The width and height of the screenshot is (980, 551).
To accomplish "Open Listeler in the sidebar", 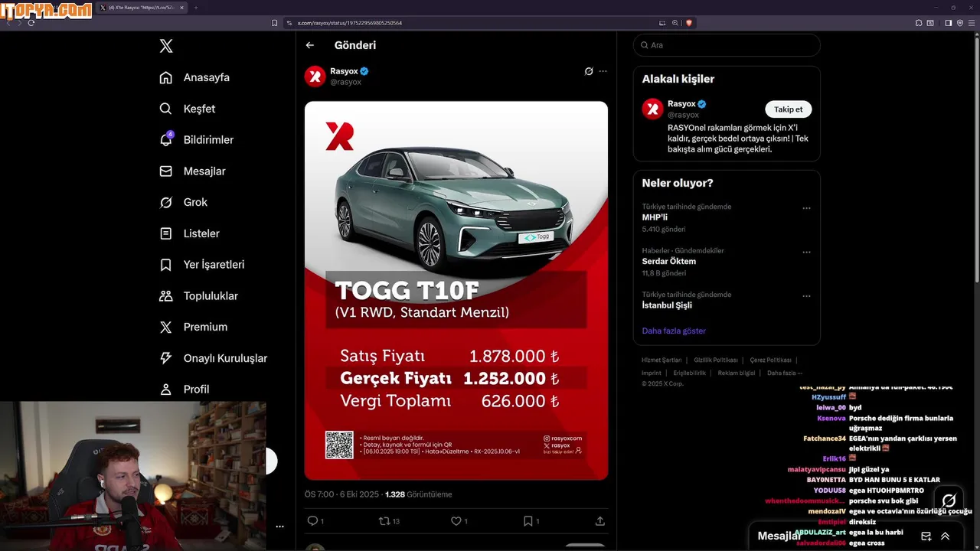I will pos(189,233).
